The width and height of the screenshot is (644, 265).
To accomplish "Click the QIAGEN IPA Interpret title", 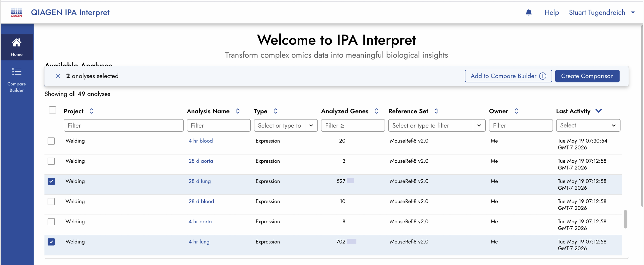I will 70,12.
